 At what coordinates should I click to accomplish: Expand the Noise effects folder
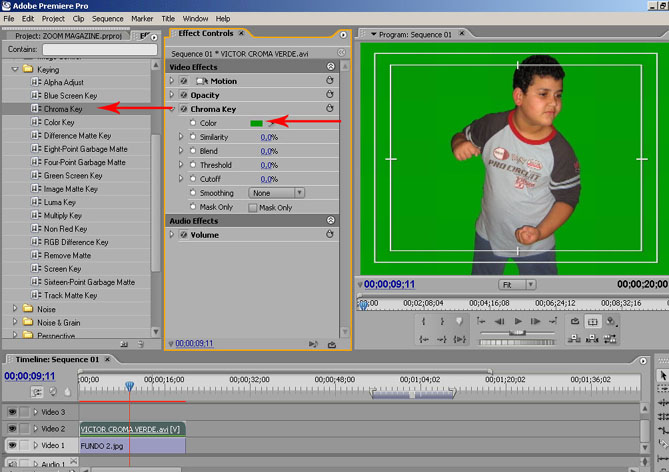(15, 309)
